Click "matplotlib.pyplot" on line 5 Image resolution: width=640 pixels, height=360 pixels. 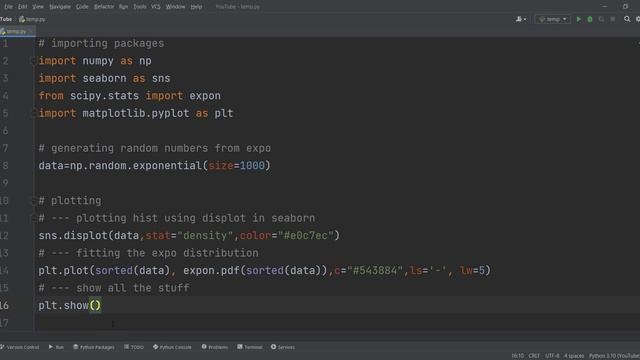pyautogui.click(x=136, y=113)
